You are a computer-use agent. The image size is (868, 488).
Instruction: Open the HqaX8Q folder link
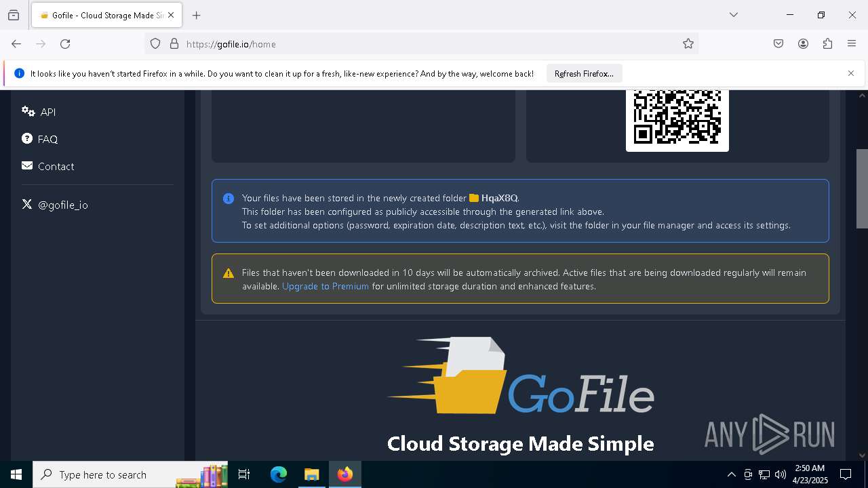point(494,198)
